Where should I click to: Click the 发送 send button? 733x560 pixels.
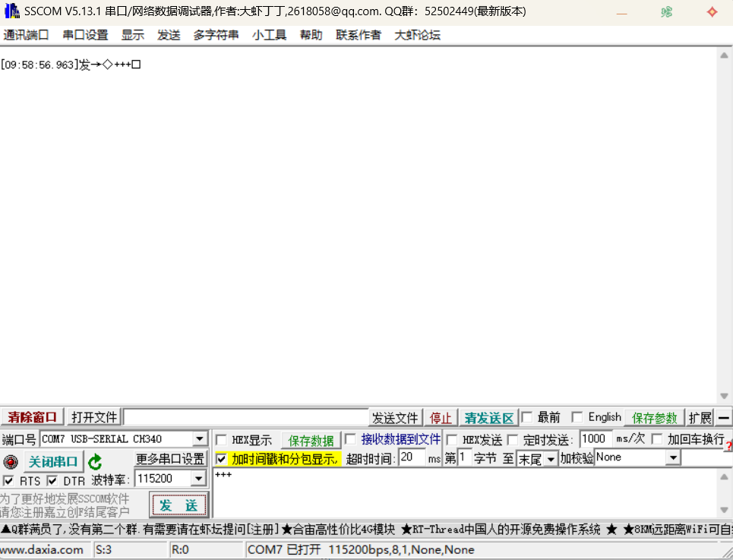coord(179,505)
